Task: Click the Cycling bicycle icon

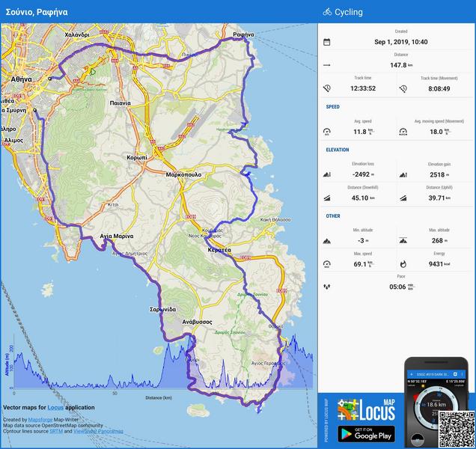Action: coord(327,12)
